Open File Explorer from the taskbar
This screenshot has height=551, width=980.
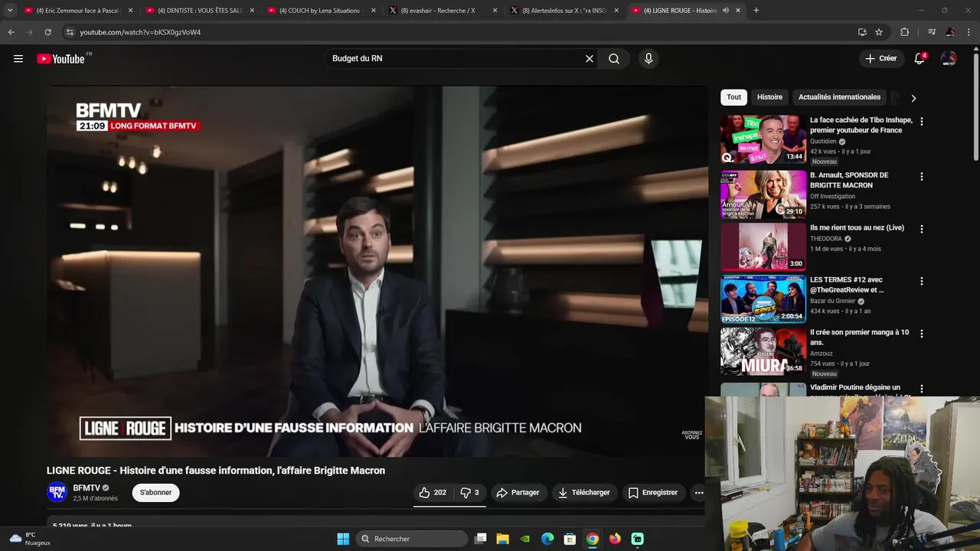click(503, 539)
